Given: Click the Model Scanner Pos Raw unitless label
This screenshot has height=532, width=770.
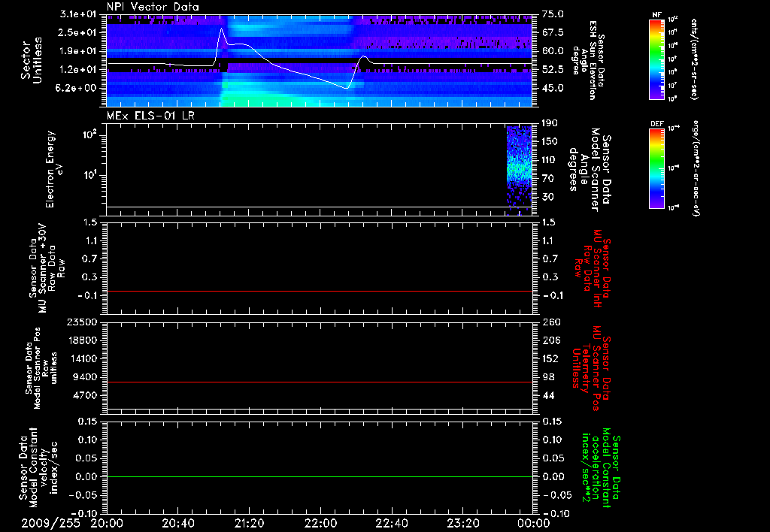Looking at the screenshot, I should tap(41, 368).
